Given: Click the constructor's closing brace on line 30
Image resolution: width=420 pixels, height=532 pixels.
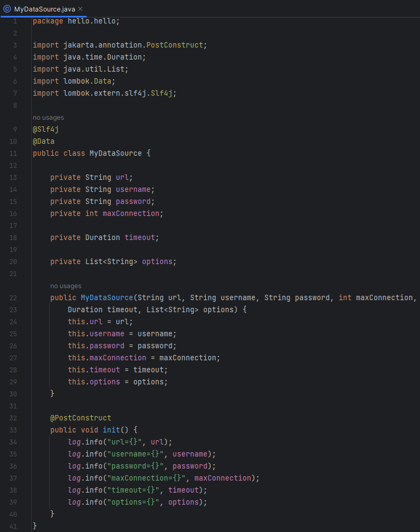Looking at the screenshot, I should (x=52, y=394).
